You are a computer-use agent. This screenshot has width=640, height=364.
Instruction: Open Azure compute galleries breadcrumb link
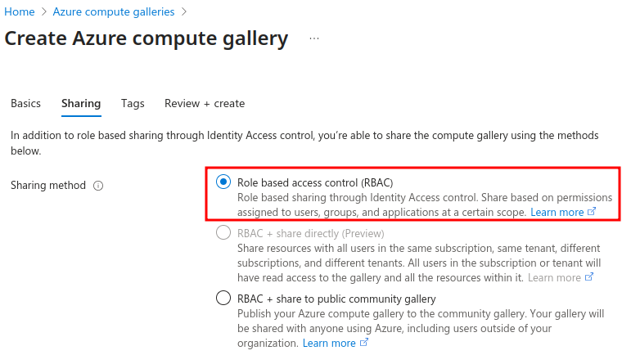(x=114, y=12)
